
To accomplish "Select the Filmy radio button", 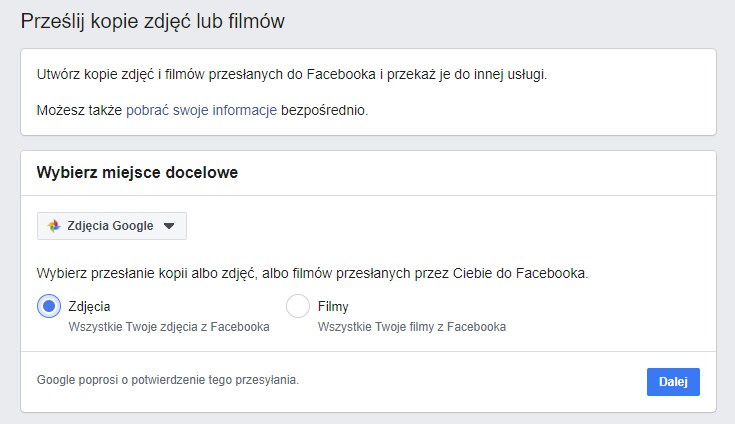I will pos(298,306).
